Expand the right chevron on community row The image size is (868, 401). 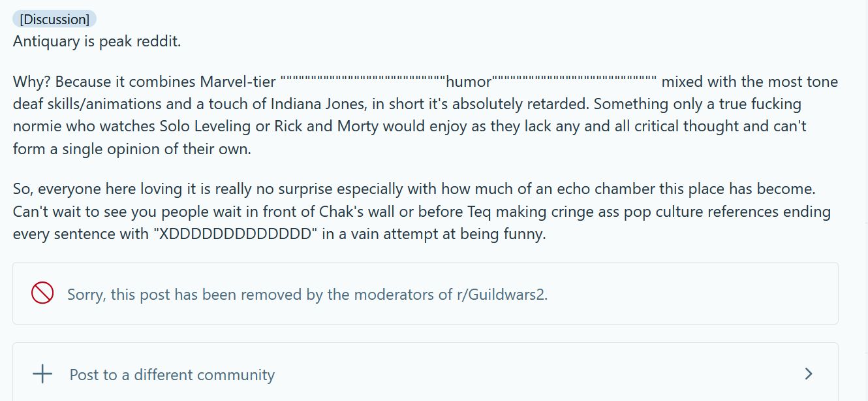click(x=809, y=374)
